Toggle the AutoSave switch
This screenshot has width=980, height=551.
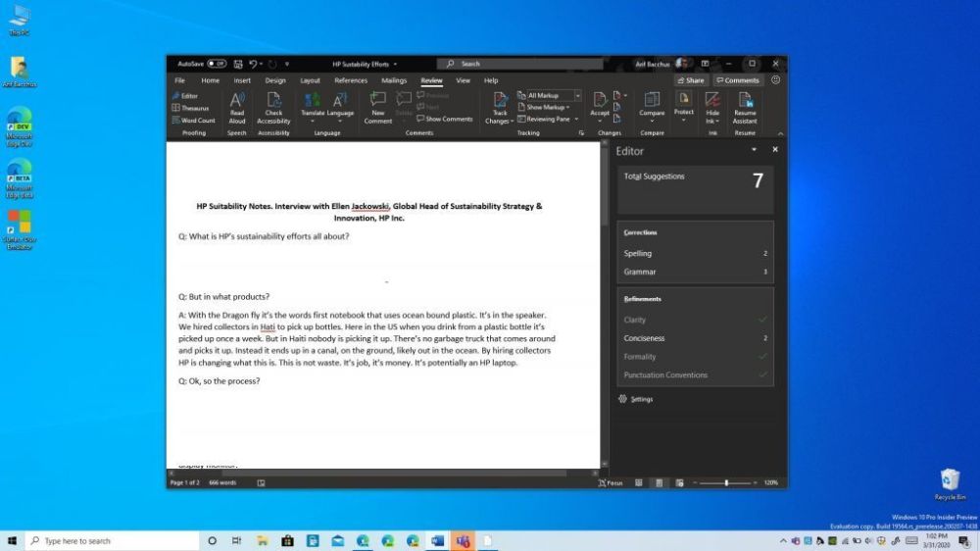(x=217, y=64)
